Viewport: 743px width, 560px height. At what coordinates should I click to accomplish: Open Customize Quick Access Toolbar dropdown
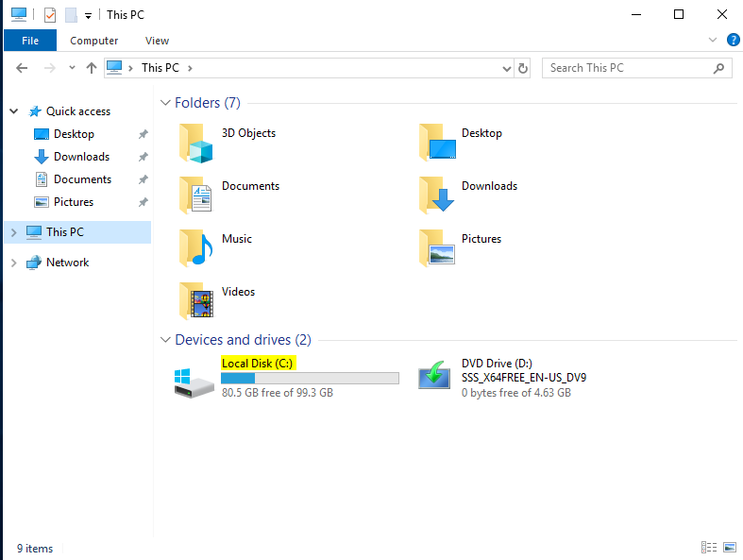88,16
